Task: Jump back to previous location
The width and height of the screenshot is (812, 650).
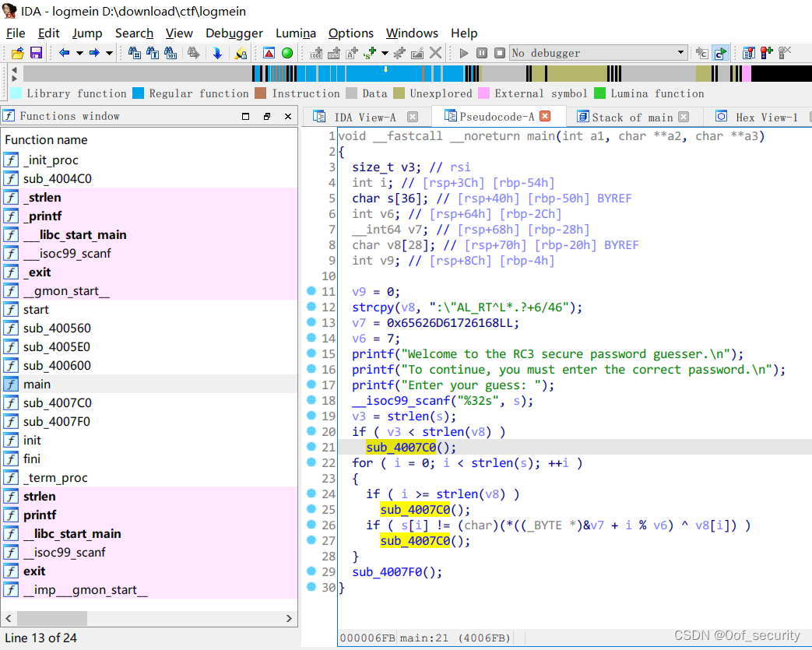Action: [63, 53]
